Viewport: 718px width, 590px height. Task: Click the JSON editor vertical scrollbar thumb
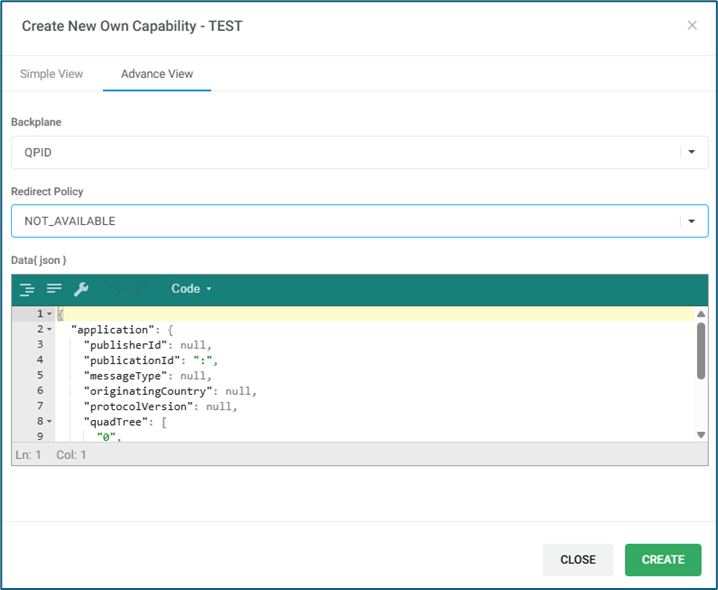pyautogui.click(x=701, y=351)
